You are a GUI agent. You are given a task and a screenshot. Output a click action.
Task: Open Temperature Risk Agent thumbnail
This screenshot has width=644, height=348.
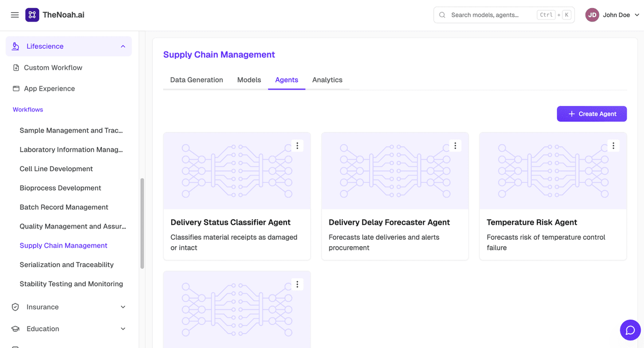[553, 171]
